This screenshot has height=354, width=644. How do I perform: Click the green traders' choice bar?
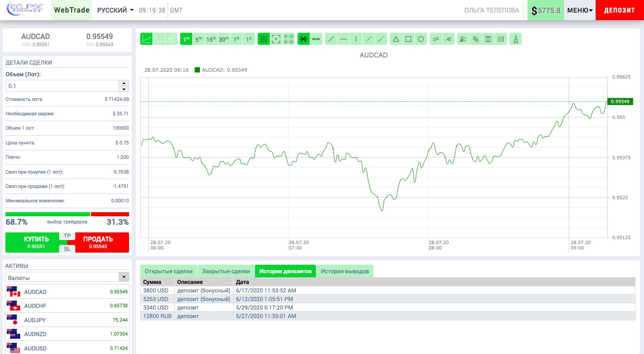(48, 214)
